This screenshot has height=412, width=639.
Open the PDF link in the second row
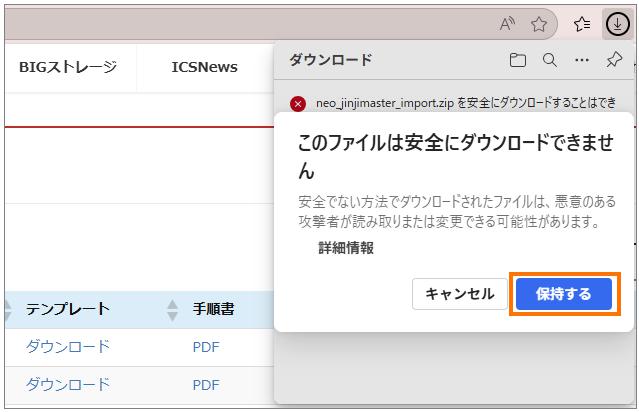click(x=206, y=385)
